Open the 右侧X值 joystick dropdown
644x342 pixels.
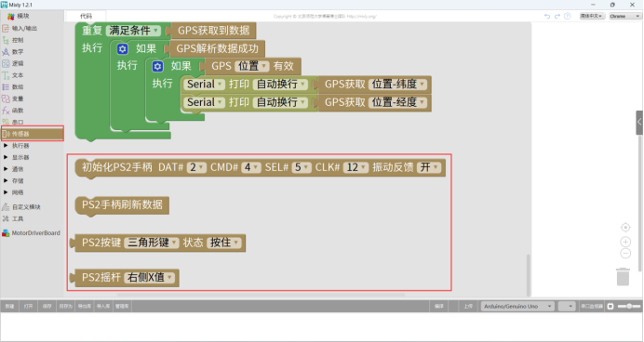click(x=149, y=278)
